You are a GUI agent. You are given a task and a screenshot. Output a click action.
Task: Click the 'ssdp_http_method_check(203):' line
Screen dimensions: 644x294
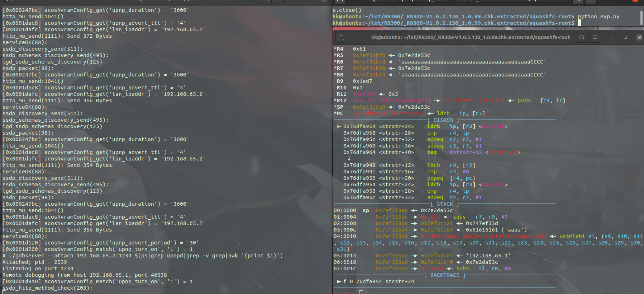pos(48,288)
